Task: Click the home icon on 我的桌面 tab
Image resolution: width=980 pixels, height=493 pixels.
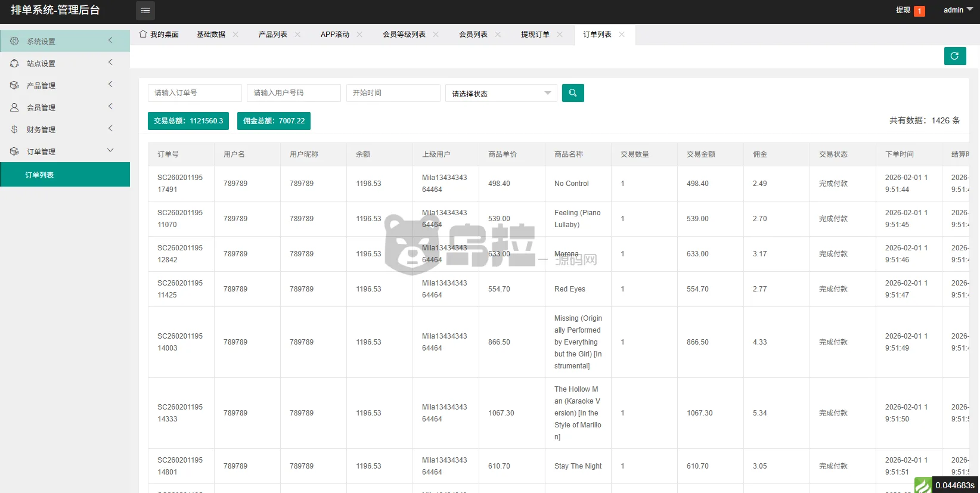Action: pos(143,34)
